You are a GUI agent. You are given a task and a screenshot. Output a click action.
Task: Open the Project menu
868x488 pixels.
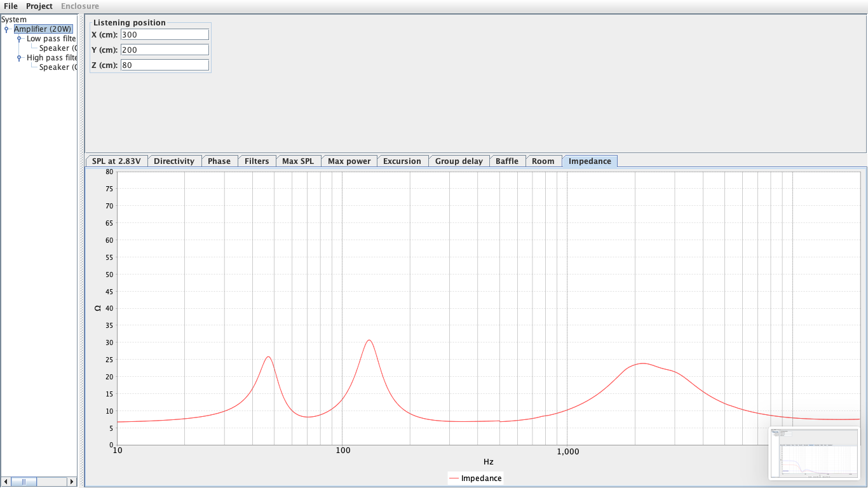tap(39, 6)
